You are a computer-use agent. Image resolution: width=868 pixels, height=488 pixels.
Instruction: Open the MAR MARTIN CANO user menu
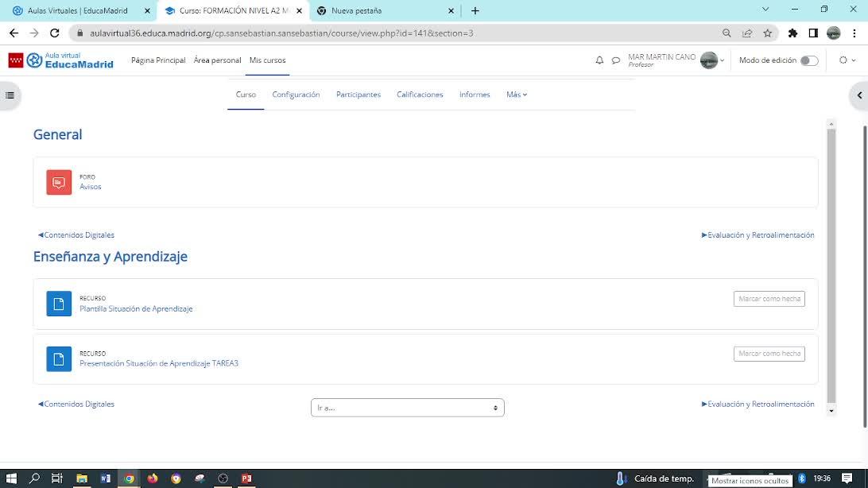click(x=676, y=60)
